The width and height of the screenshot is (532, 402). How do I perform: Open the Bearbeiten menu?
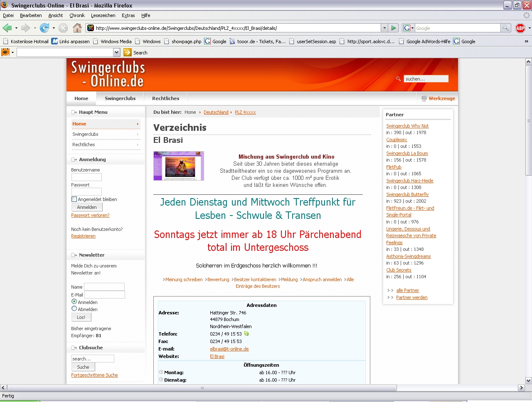(31, 15)
